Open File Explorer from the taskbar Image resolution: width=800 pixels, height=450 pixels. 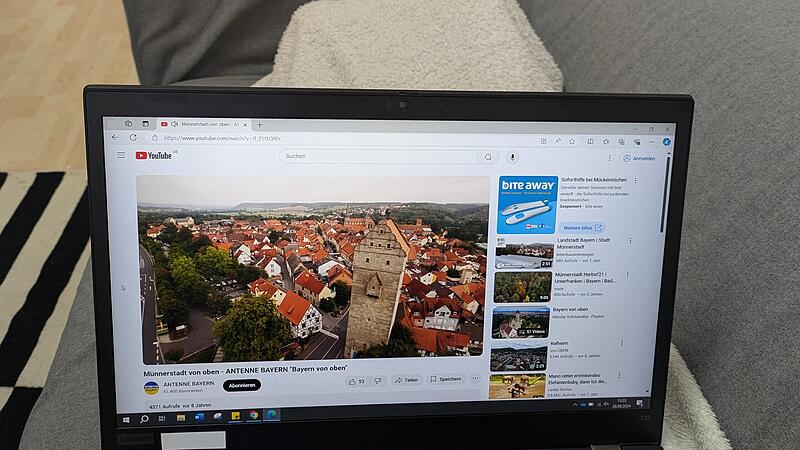point(181,418)
